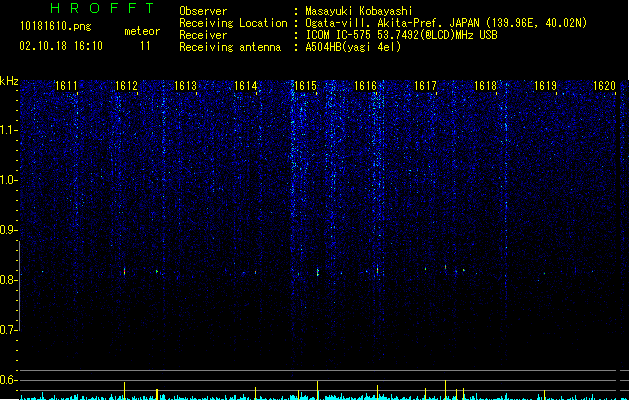Click the 1.0 frequency axis label

point(8,180)
